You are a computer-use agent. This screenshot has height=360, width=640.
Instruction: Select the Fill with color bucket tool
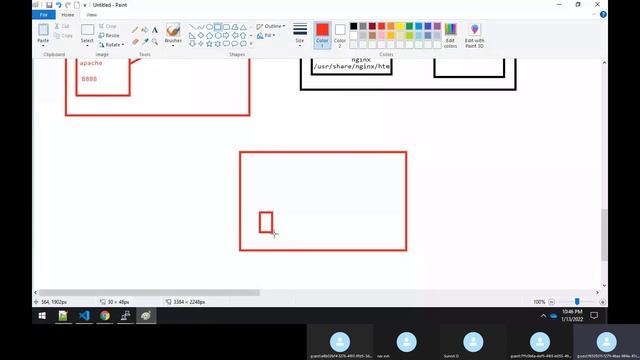[x=144, y=30]
